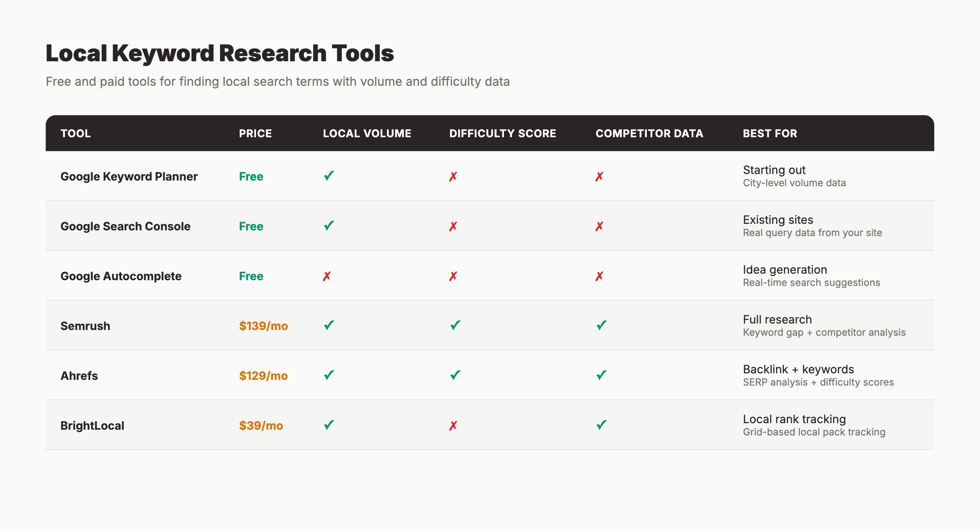Click the Free price label for Google Autocomplete

pos(251,276)
